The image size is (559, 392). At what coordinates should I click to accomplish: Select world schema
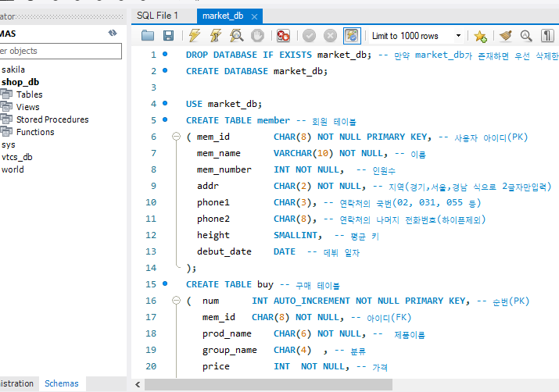[13, 169]
